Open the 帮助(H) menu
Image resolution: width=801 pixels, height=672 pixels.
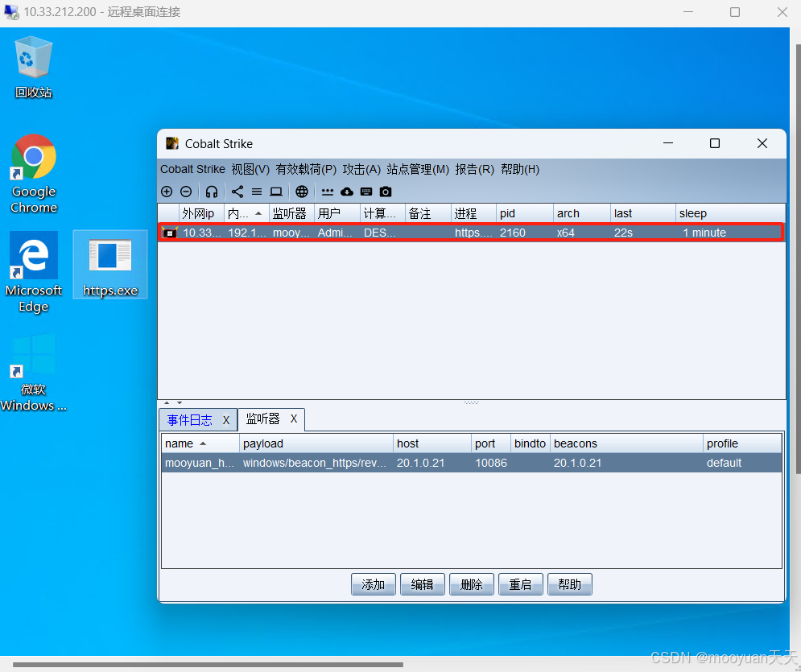[x=520, y=169]
